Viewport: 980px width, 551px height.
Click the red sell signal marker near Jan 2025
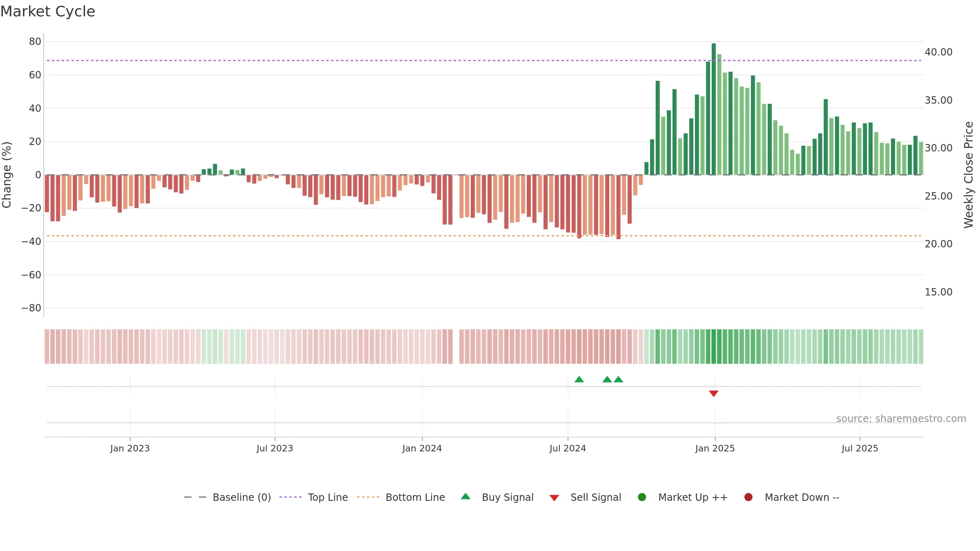[x=714, y=393]
